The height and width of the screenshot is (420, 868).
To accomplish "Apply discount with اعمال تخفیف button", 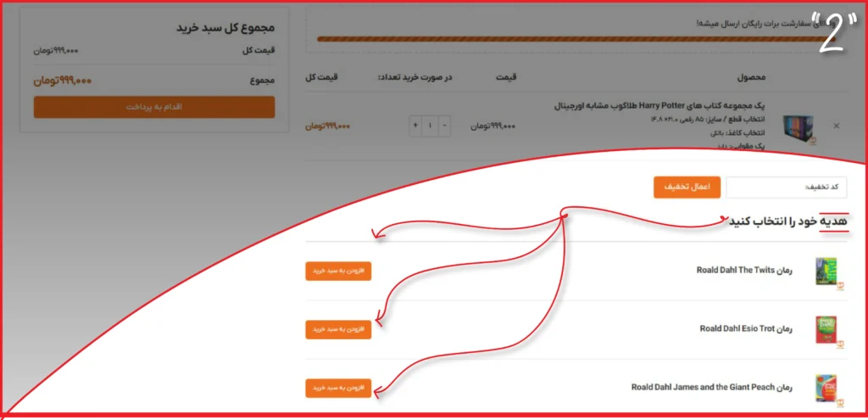I will pos(687,188).
